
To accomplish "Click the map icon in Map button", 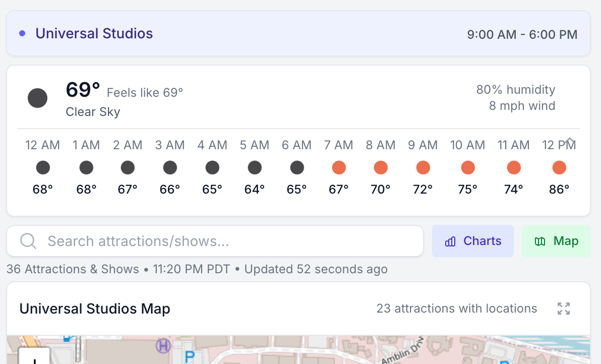I will (540, 241).
